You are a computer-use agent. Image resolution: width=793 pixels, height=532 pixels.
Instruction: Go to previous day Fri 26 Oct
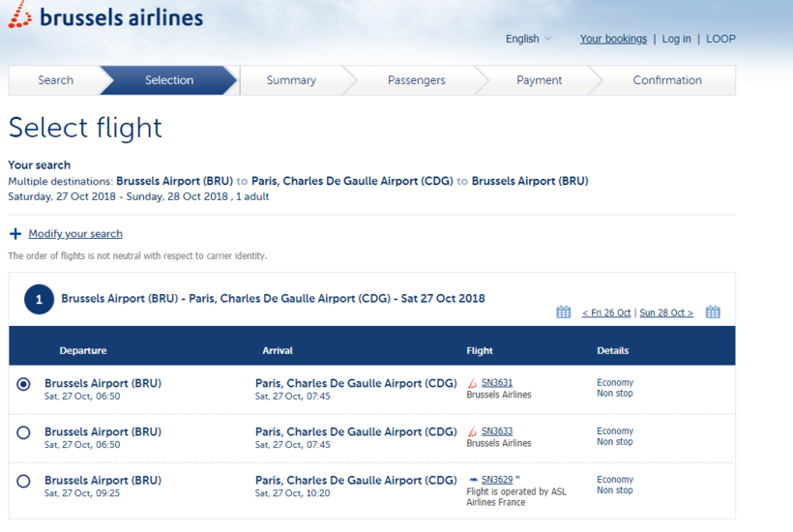(x=606, y=313)
